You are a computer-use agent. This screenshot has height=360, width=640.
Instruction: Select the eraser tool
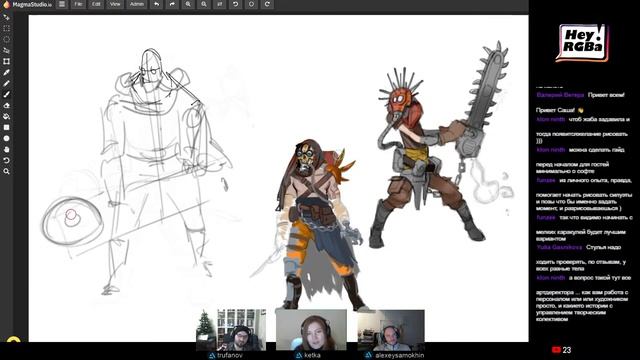pyautogui.click(x=6, y=106)
